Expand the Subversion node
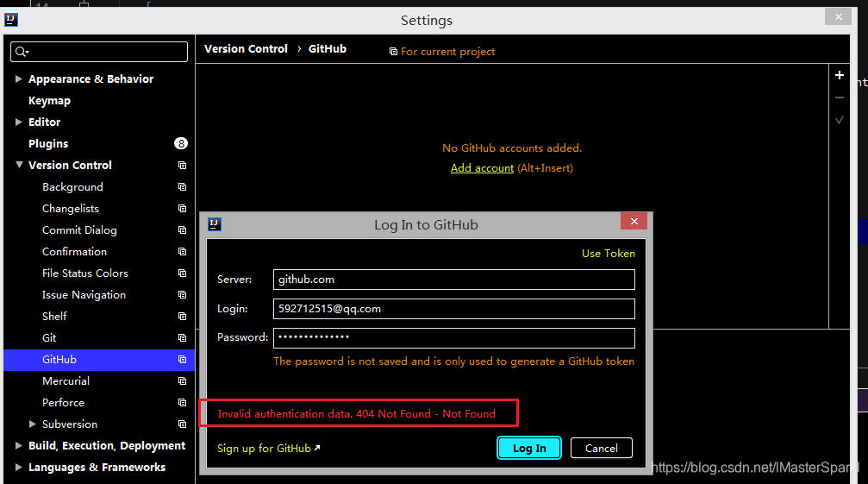This screenshot has width=868, height=484. tap(32, 424)
